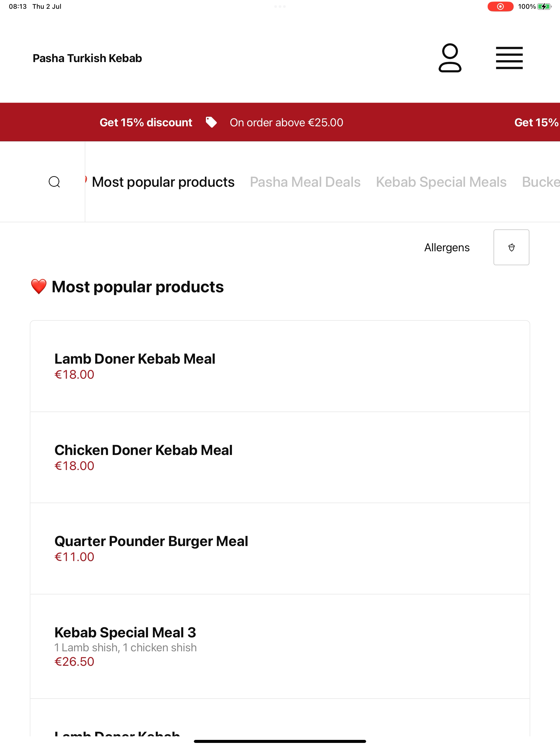Click 'On order above €25.00' text

click(x=286, y=122)
